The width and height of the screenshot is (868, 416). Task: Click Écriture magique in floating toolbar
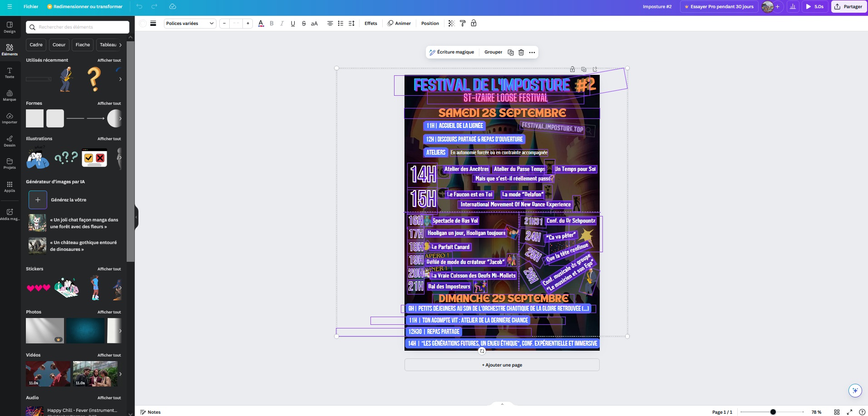[452, 52]
